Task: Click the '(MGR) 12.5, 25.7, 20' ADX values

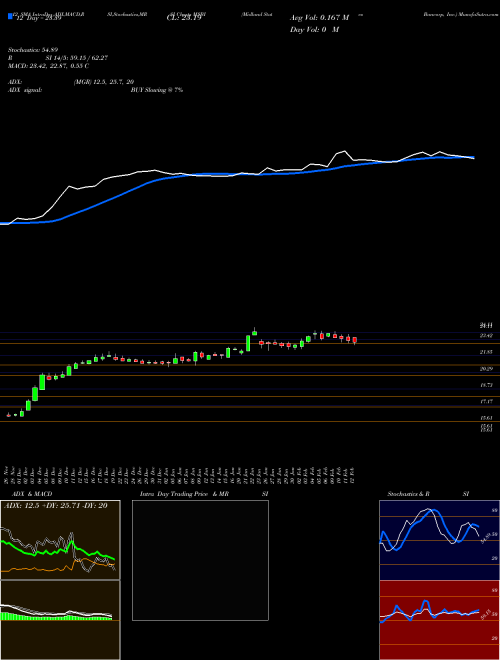Action: 104,82
